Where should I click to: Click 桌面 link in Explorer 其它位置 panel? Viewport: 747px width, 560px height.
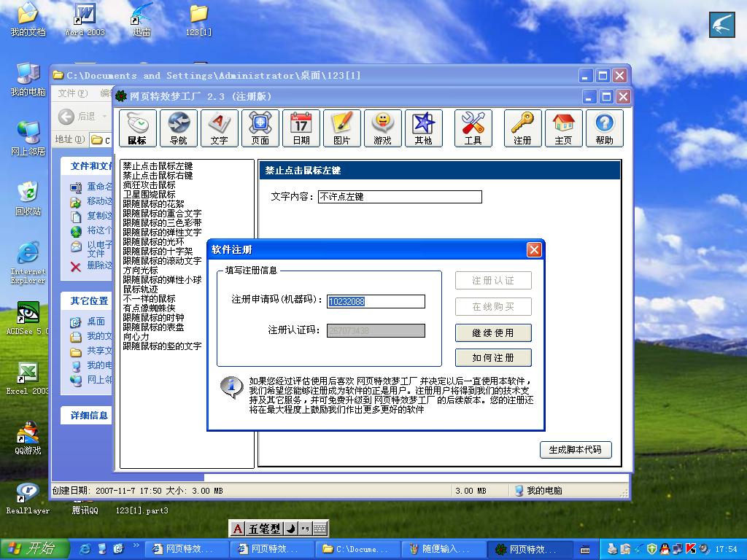coord(96,322)
